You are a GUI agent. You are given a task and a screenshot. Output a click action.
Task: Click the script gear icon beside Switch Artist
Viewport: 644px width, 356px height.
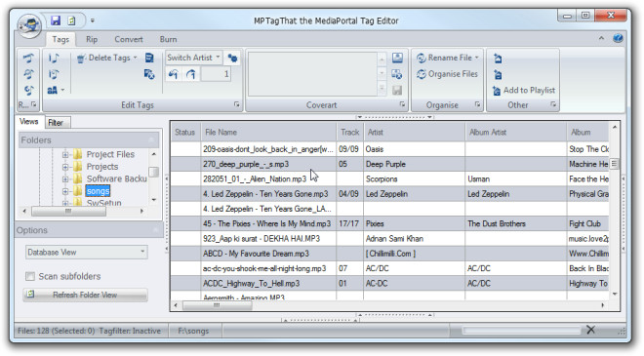232,58
